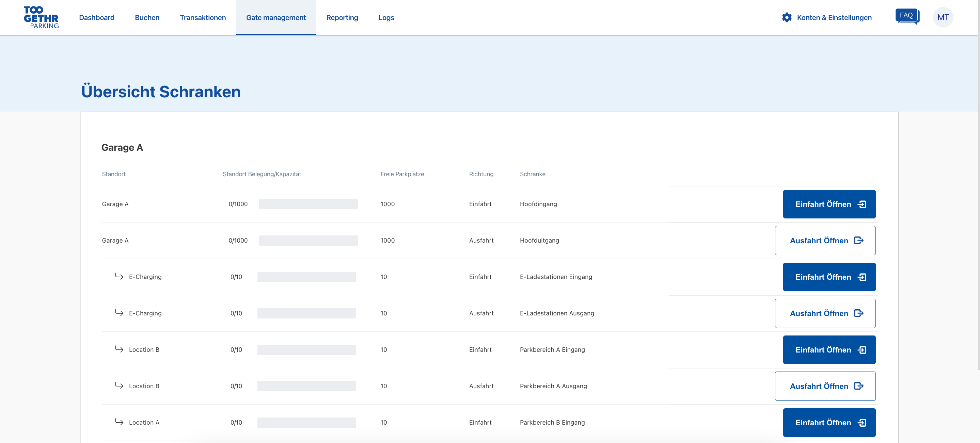Open E-Ladestationen Eingang with Einfahrt Öffnen

[x=829, y=277]
